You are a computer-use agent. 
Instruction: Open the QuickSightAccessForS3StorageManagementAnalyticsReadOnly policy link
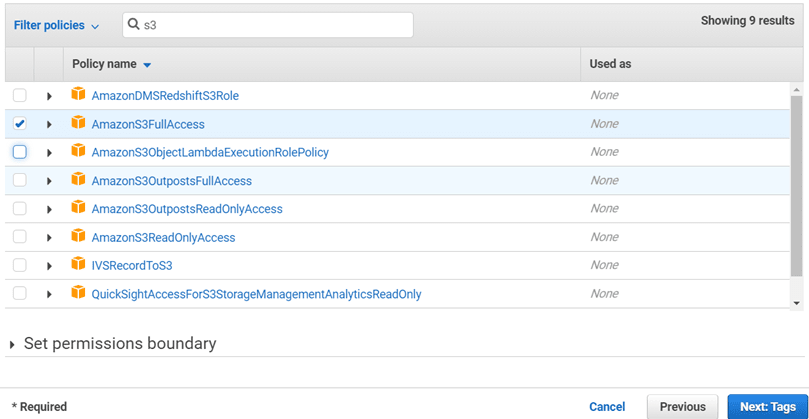coord(256,294)
